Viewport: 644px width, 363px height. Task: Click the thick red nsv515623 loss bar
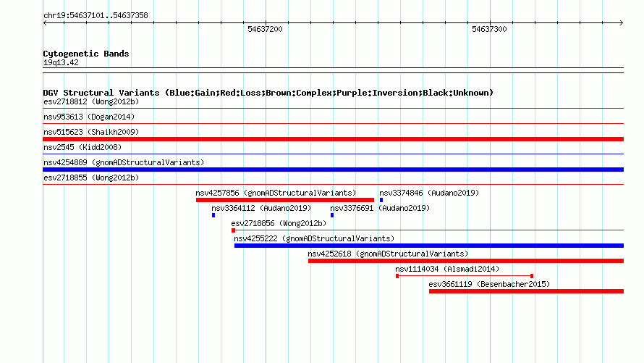coord(333,139)
